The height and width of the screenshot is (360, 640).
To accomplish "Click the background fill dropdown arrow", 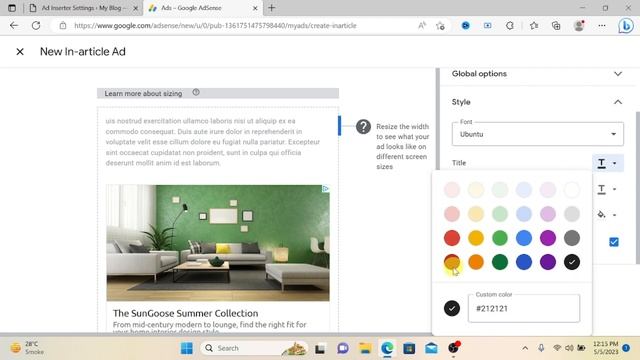I will tap(615, 215).
